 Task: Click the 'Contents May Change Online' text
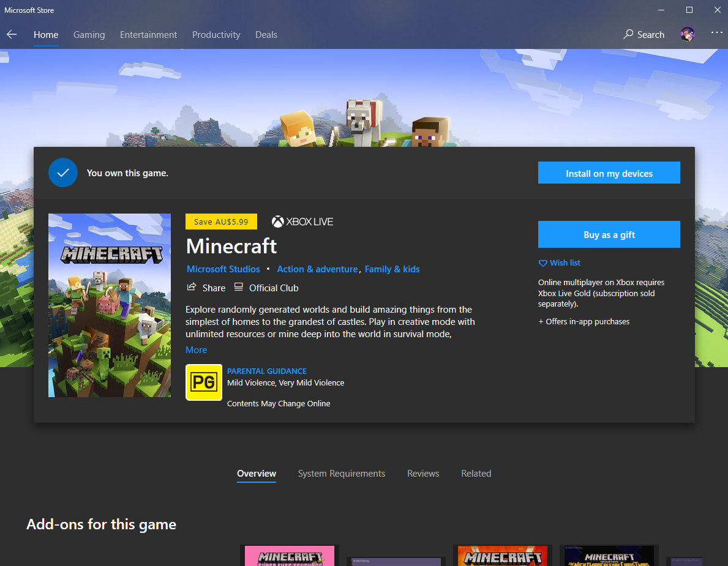(279, 404)
